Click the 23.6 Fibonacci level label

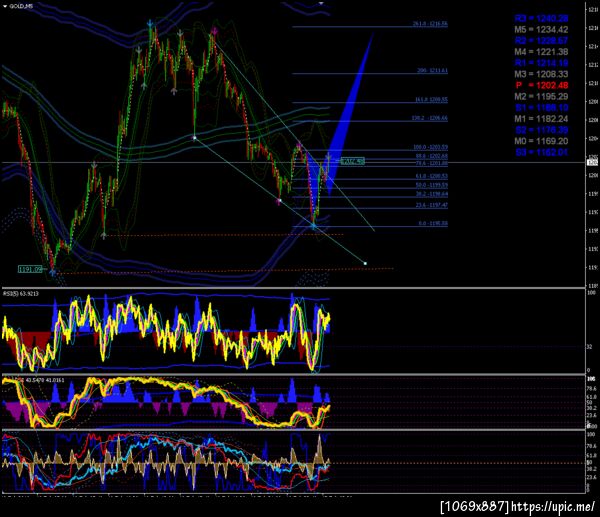432,205
